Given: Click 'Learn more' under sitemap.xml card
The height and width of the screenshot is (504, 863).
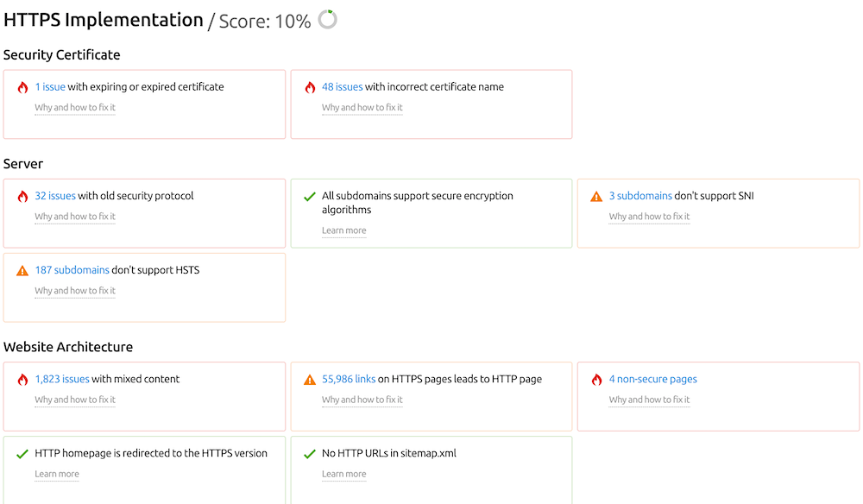Looking at the screenshot, I should (343, 474).
